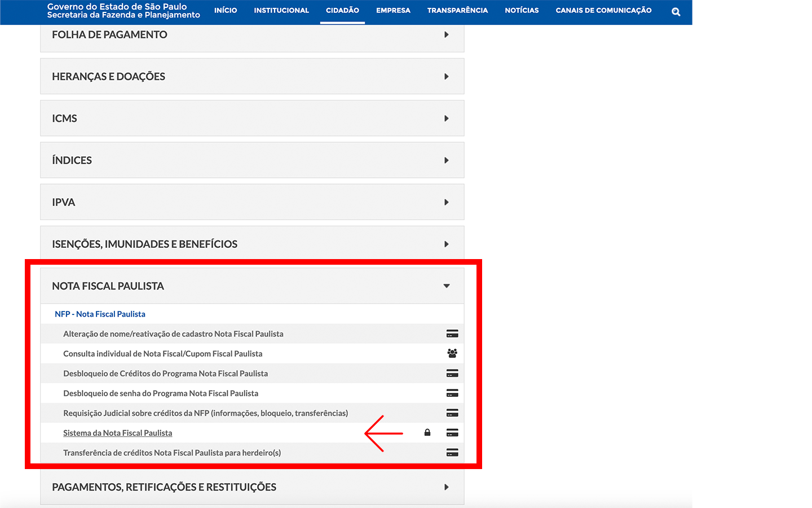
Task: Open Sistema da Nota Fiscal Paulista link
Action: coord(117,433)
